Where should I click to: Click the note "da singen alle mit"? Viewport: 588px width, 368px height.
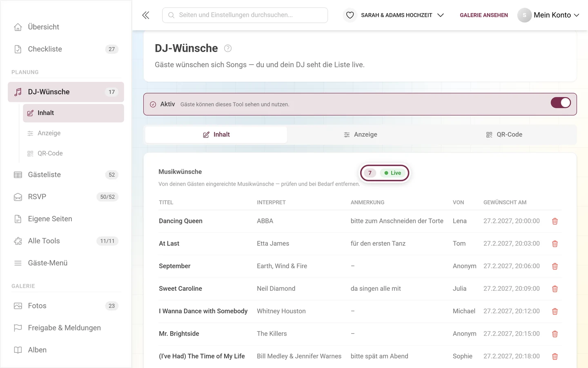376,289
